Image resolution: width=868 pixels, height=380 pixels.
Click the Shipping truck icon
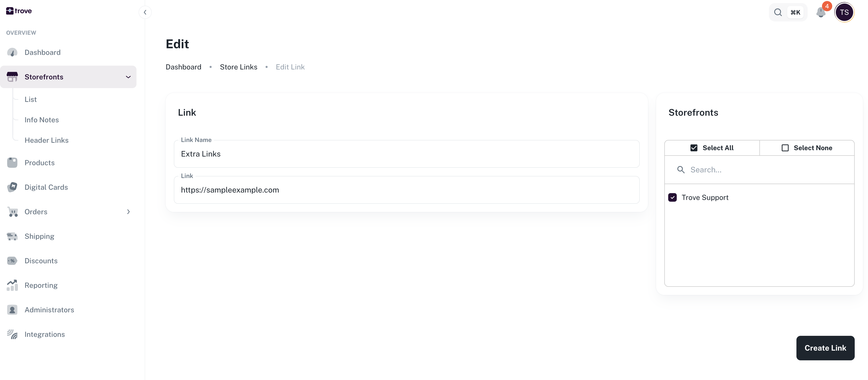(x=12, y=236)
